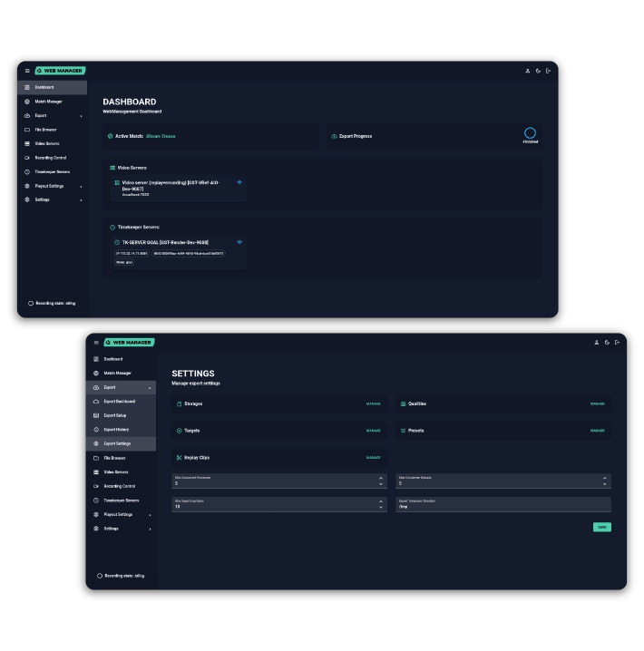Screen dimensions: 644x651
Task: Click the Export Temporary Directory field showing /tmp
Action: pos(503,504)
